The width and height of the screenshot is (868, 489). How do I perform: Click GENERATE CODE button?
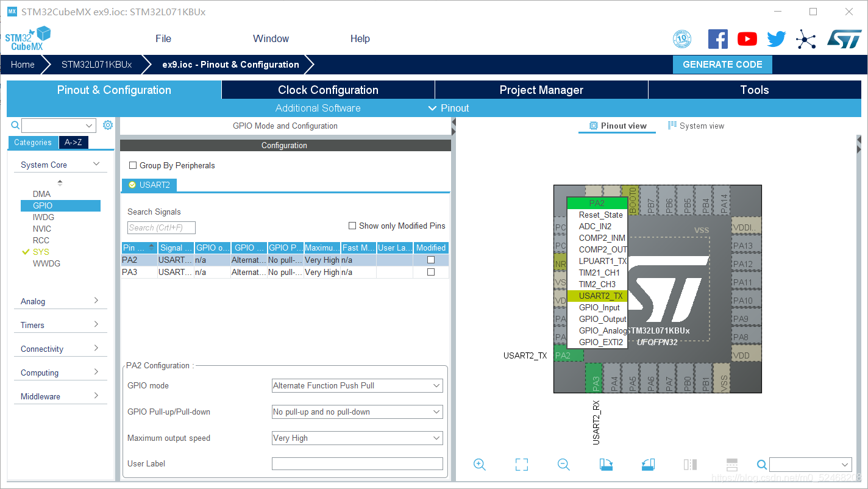coord(722,65)
